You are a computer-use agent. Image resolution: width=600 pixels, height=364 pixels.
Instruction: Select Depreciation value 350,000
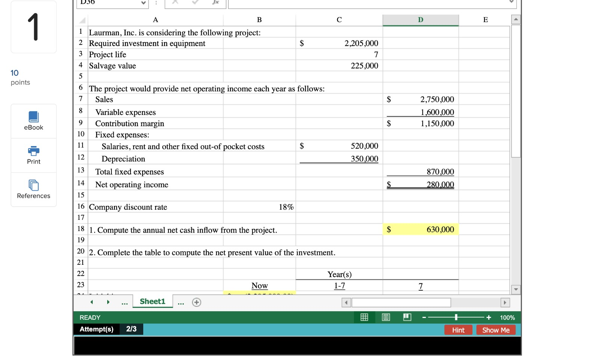(x=339, y=158)
